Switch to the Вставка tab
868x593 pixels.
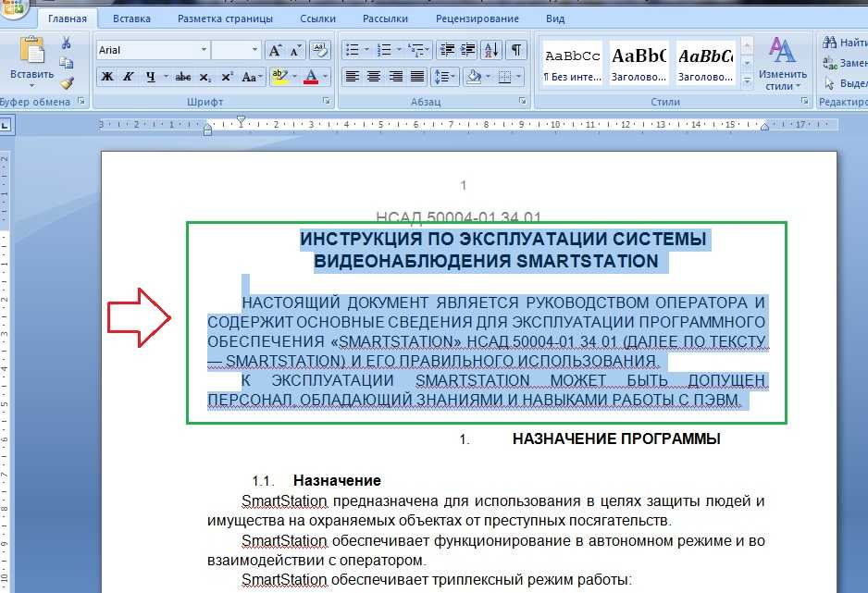(x=132, y=19)
